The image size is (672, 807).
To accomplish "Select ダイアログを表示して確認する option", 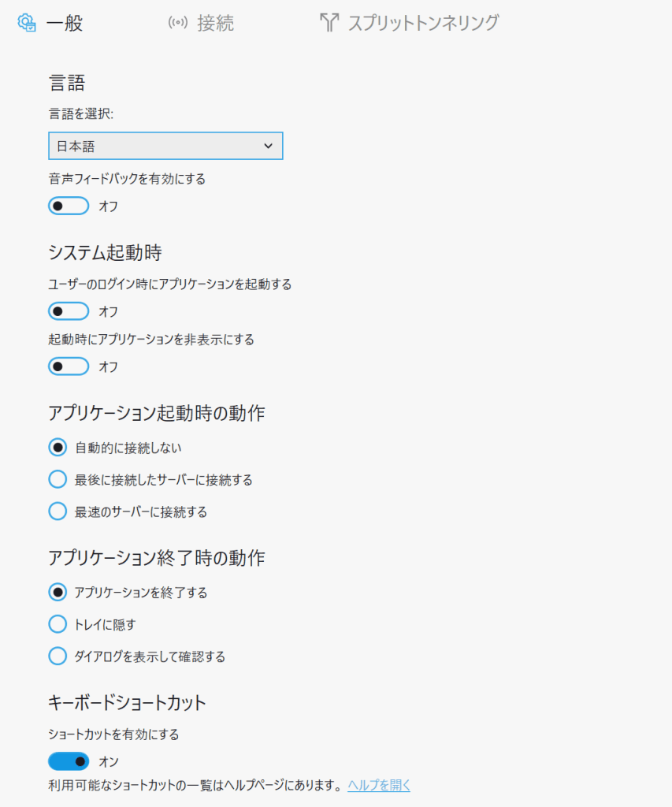I will click(58, 656).
